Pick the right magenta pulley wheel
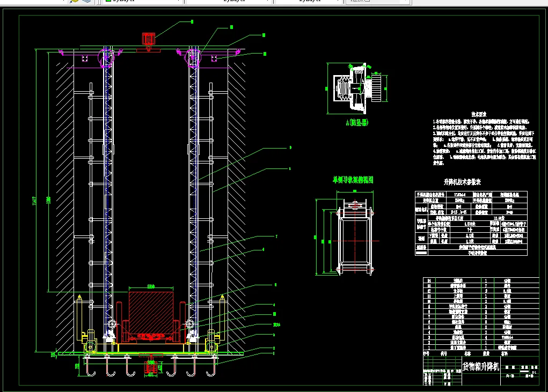548x392 pixels. 192,57
